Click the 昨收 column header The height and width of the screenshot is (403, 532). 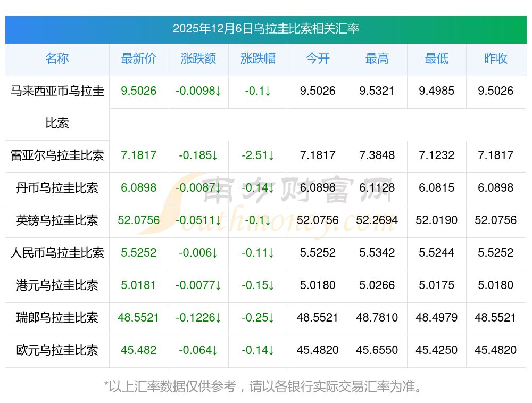pyautogui.click(x=496, y=59)
